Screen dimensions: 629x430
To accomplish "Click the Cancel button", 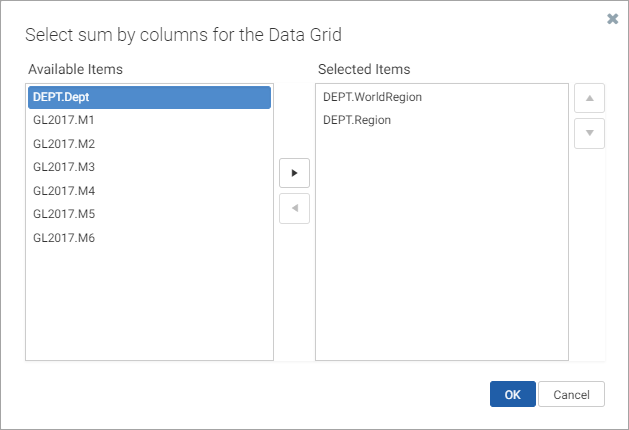I will pyautogui.click(x=571, y=394).
